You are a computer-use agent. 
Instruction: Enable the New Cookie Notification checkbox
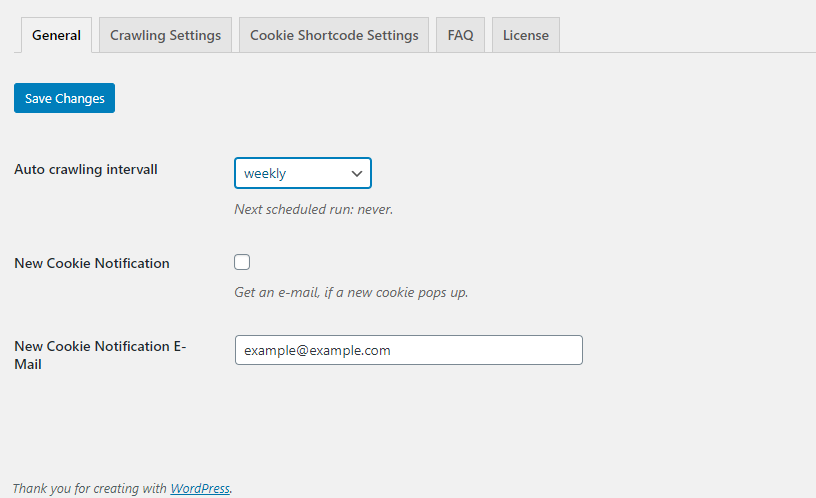pyautogui.click(x=242, y=262)
